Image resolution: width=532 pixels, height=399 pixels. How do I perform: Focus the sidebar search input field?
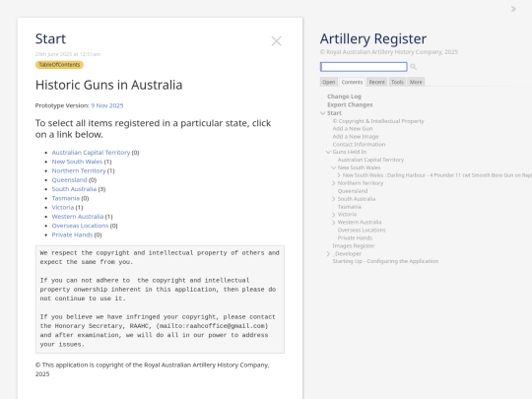(x=364, y=67)
